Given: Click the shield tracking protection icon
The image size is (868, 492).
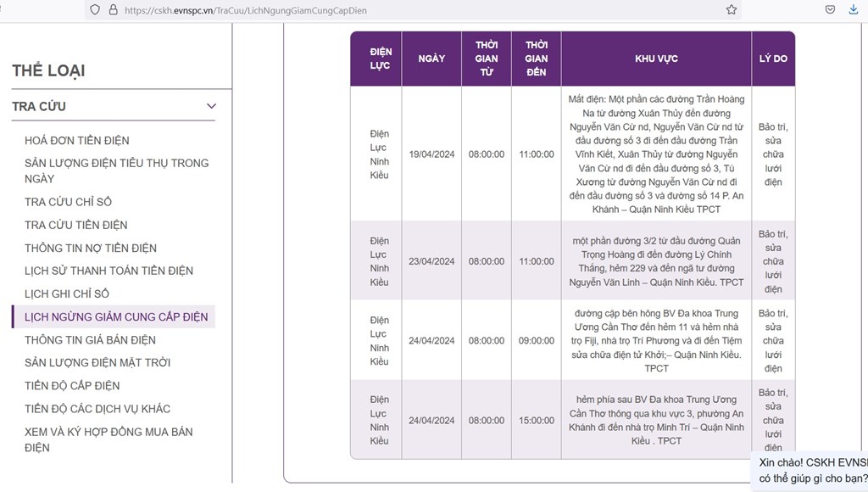Looking at the screenshot, I should pyautogui.click(x=95, y=10).
